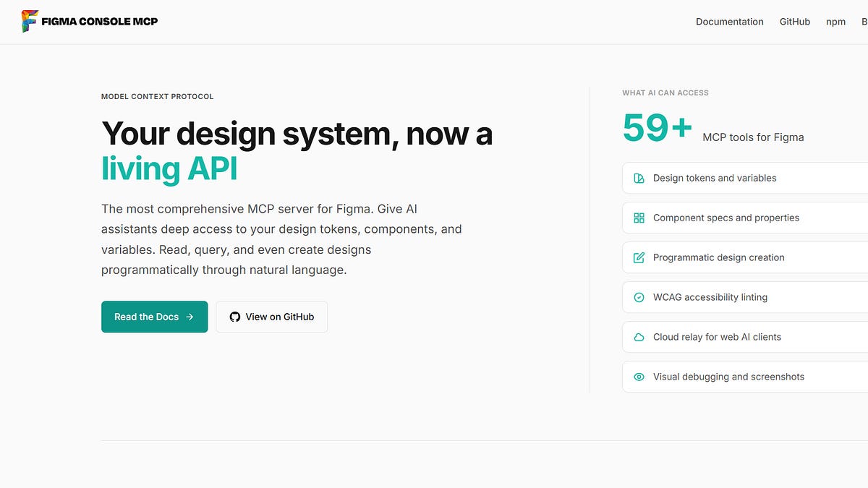Image resolution: width=868 pixels, height=488 pixels.
Task: Click the GitHub octocat icon
Action: 234,317
